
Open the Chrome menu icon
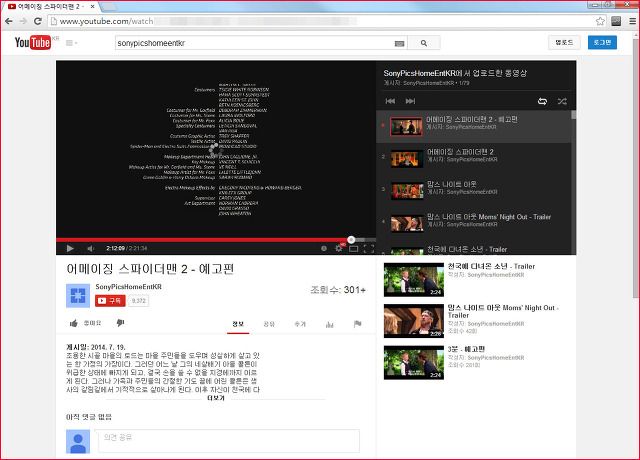pos(632,21)
